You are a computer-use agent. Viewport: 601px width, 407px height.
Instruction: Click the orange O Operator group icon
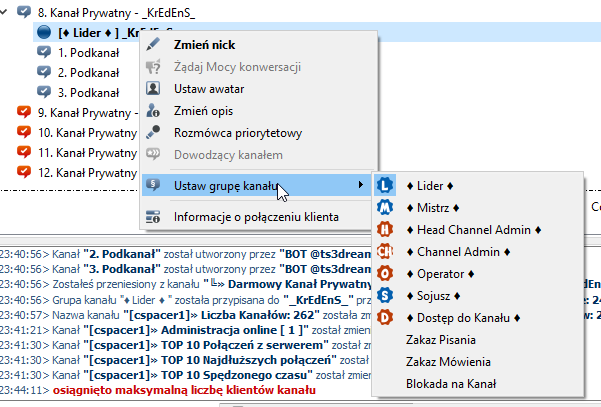(385, 273)
